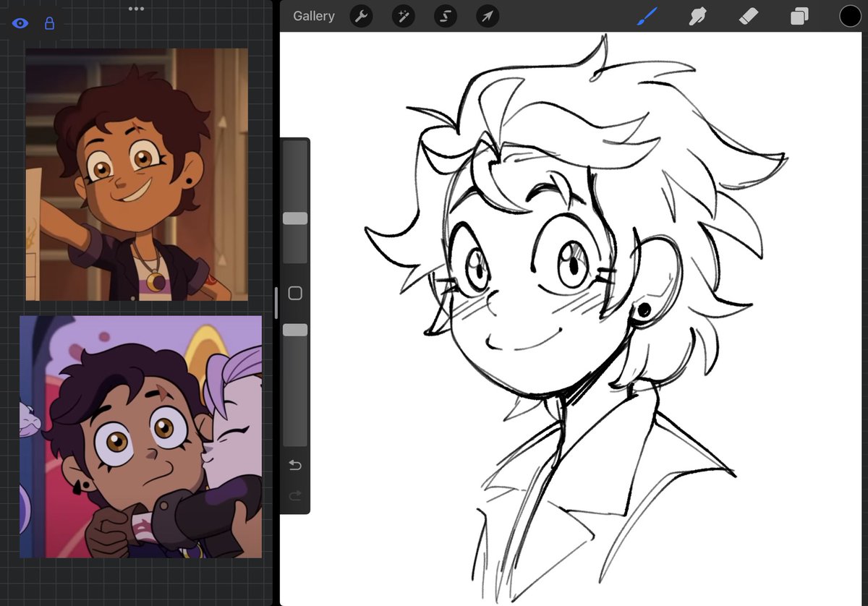Select the bottom reference image with purple background
Screen dimensions: 868x606
pos(141,437)
